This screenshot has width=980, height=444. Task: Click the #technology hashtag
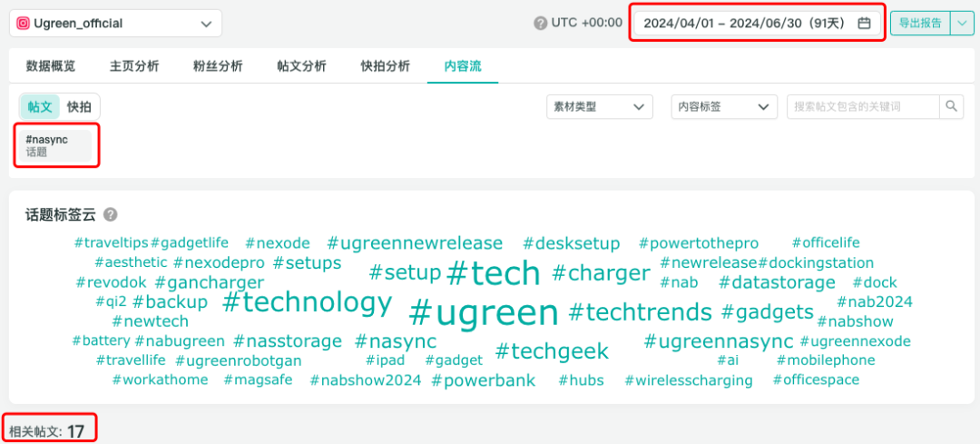pyautogui.click(x=307, y=302)
